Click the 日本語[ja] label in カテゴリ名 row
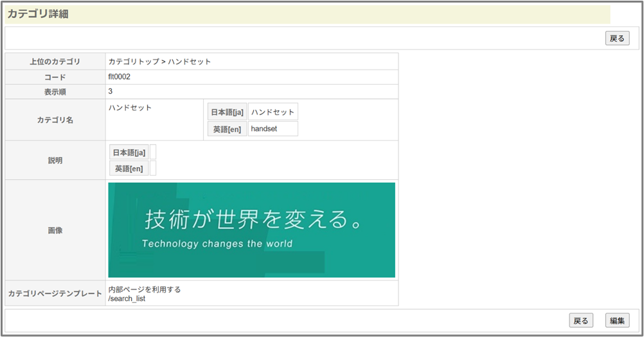This screenshot has width=644, height=337. point(227,112)
